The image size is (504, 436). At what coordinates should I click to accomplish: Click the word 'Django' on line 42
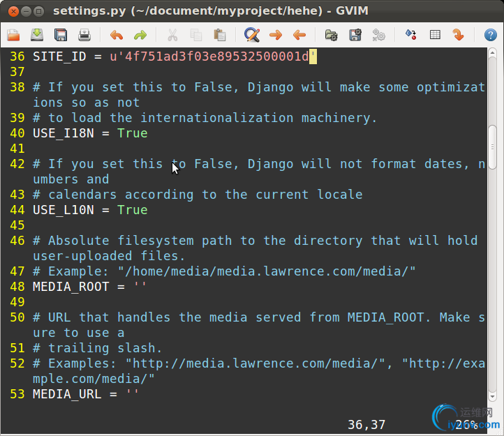[270, 164]
